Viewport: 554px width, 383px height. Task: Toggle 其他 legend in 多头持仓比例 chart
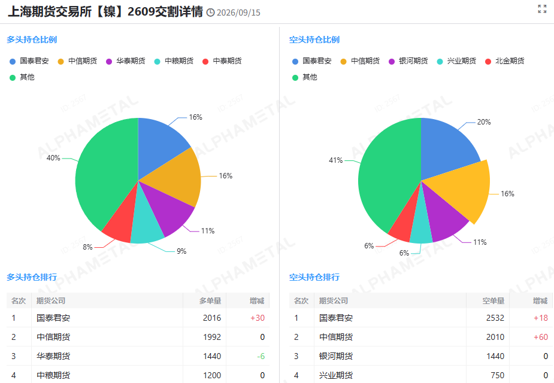[x=22, y=77]
